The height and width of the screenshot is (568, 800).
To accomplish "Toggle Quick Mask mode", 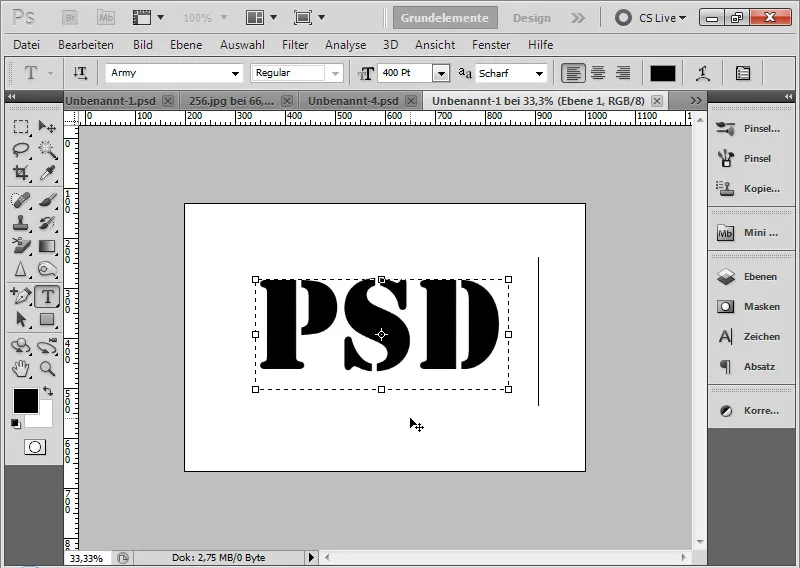I will click(x=35, y=448).
